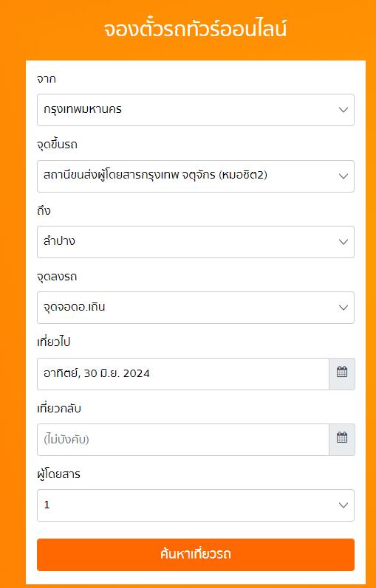Click chevron arrow on กรุงเทพมหานคร dropdown
The height and width of the screenshot is (588, 376).
click(343, 110)
